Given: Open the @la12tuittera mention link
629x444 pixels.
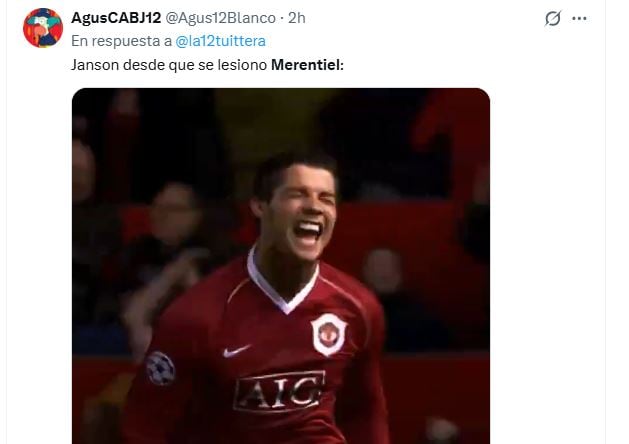Looking at the screenshot, I should click(x=221, y=41).
